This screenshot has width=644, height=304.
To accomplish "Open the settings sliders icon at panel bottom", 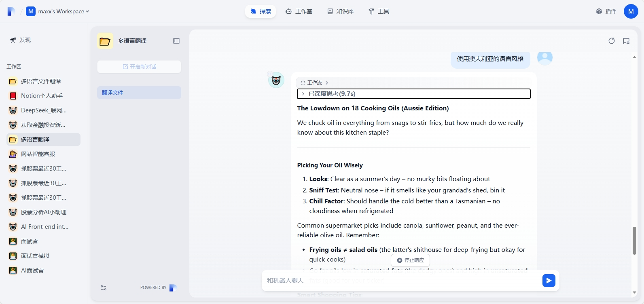I will (x=104, y=288).
